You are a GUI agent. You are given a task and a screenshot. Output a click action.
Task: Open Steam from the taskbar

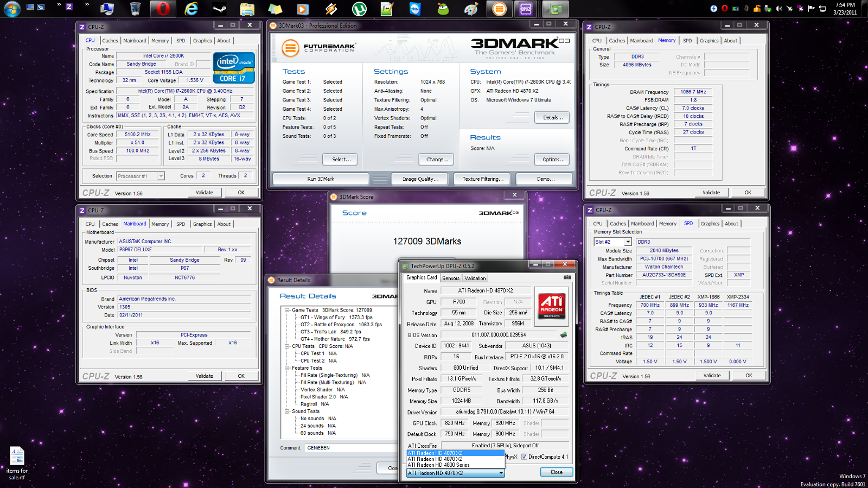(219, 9)
